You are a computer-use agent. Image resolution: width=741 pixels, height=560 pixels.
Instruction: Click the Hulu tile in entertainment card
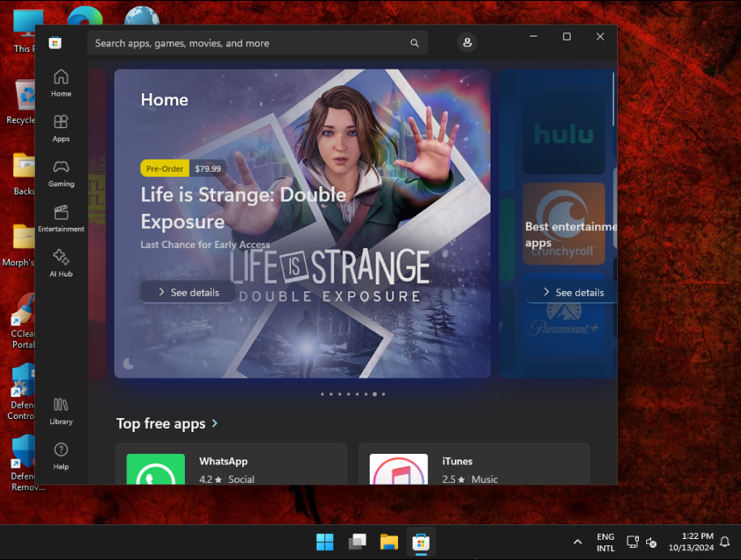pyautogui.click(x=563, y=133)
